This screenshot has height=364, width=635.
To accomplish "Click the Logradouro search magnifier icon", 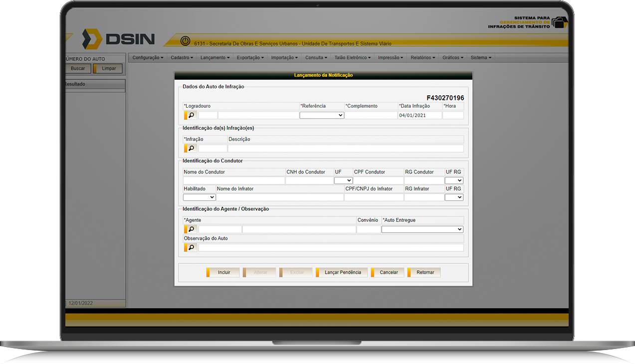I will (x=191, y=115).
